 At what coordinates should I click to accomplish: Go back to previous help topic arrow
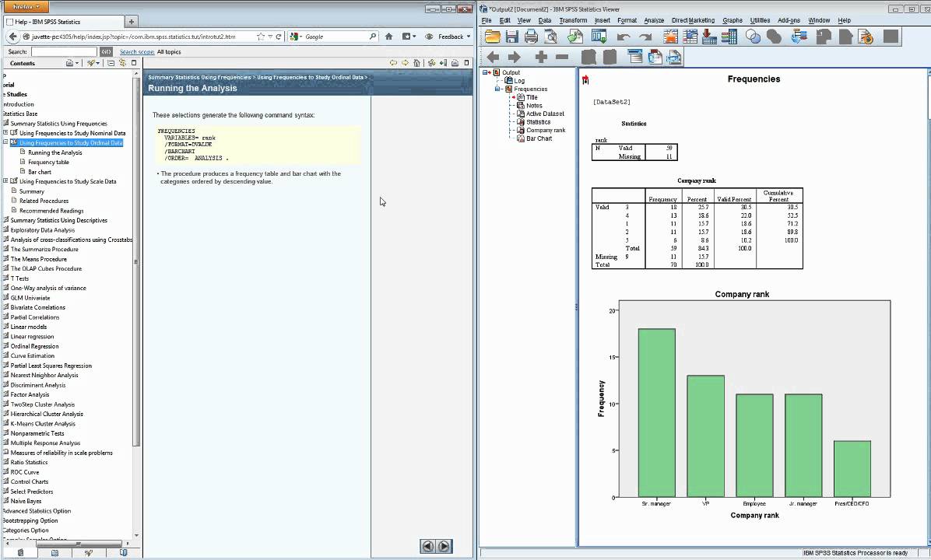tap(393, 63)
